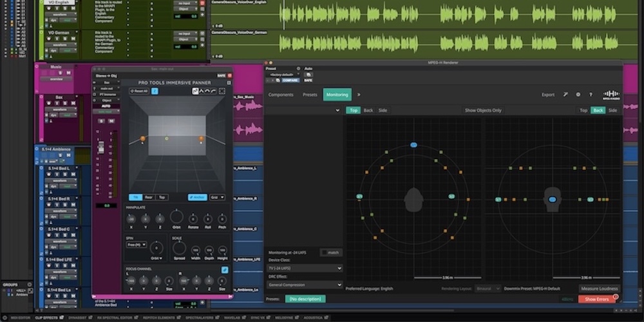Click COMPARE in MPEG-H Renderer header
Screen dimensions: 644x322
pyautogui.click(x=290, y=80)
